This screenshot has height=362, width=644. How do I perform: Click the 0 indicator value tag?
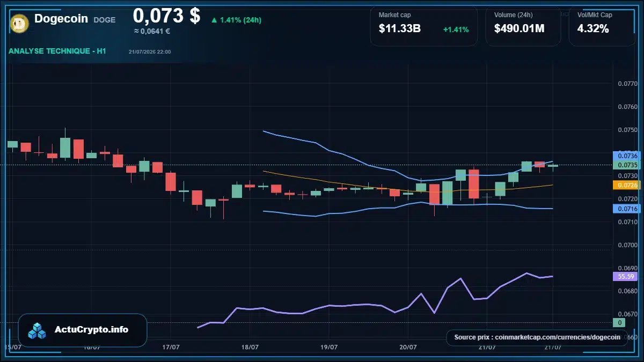619,323
